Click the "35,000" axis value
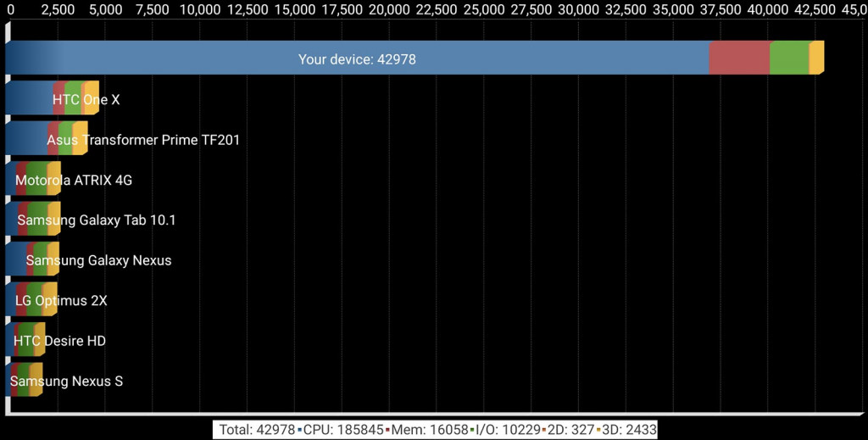This screenshot has height=440, width=868. [672, 9]
